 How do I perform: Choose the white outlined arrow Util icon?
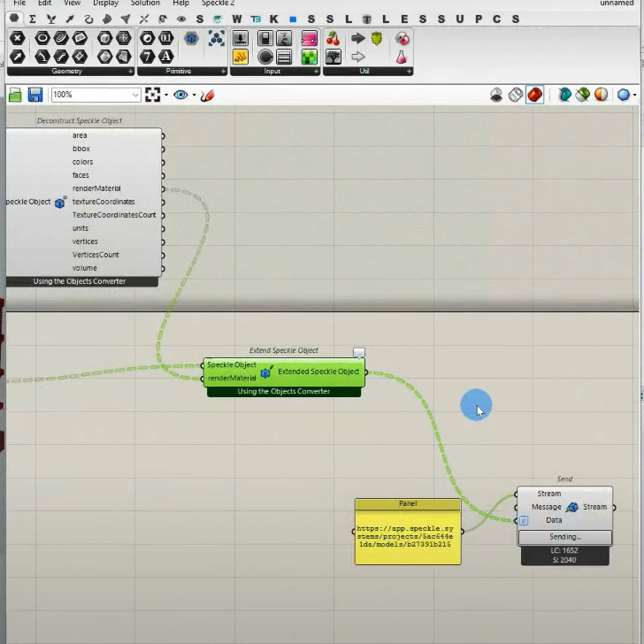pyautogui.click(x=358, y=57)
